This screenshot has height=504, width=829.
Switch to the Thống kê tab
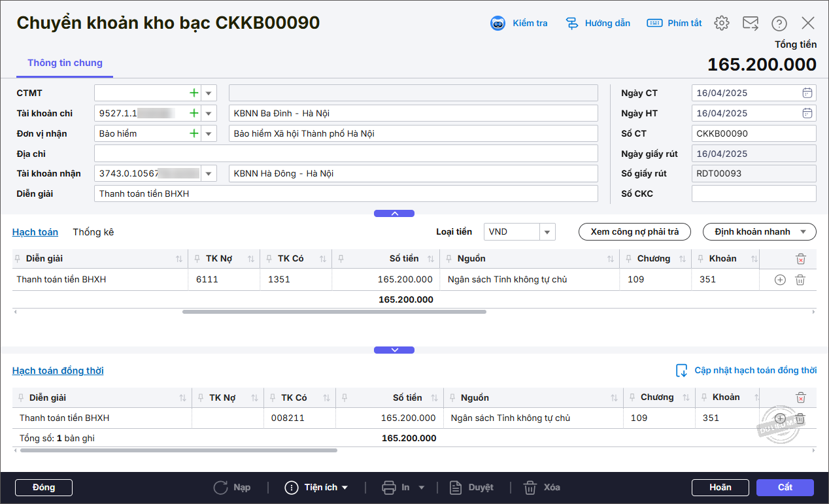click(x=93, y=232)
